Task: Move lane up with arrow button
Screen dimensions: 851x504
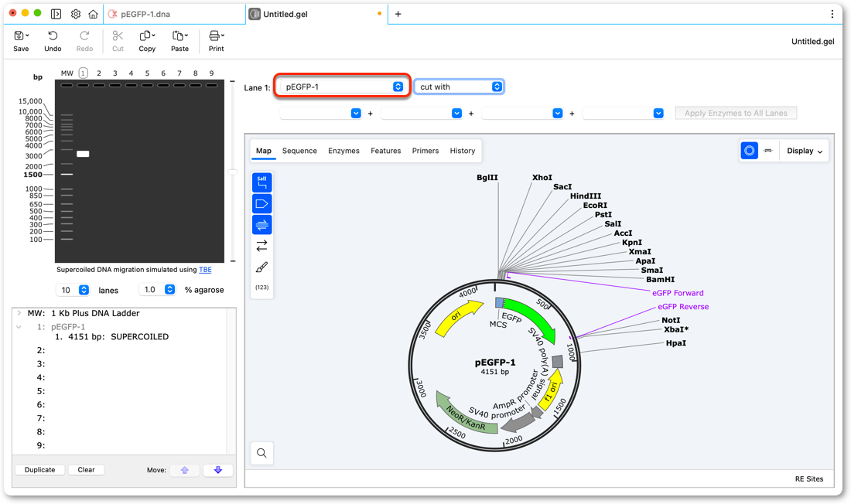Action: [x=185, y=470]
